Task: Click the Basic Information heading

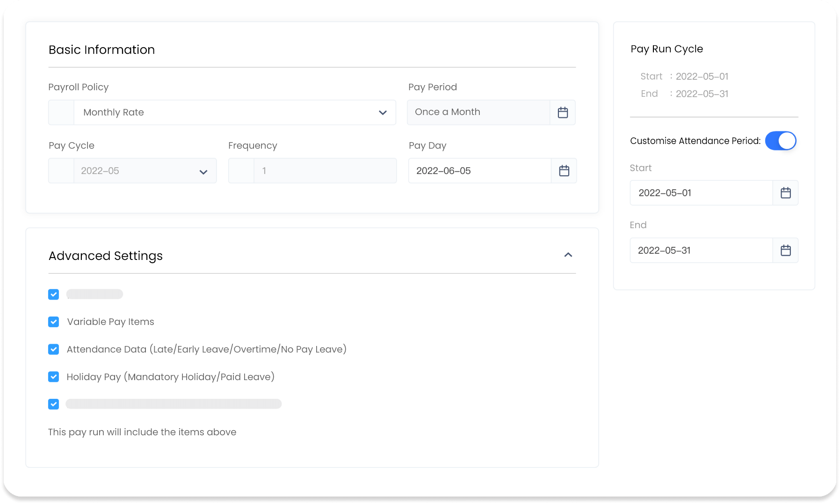Action: coord(101,50)
